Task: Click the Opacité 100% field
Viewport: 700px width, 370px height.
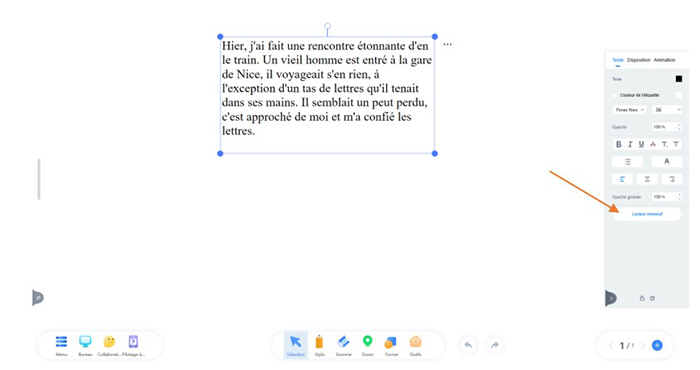Action: (664, 127)
